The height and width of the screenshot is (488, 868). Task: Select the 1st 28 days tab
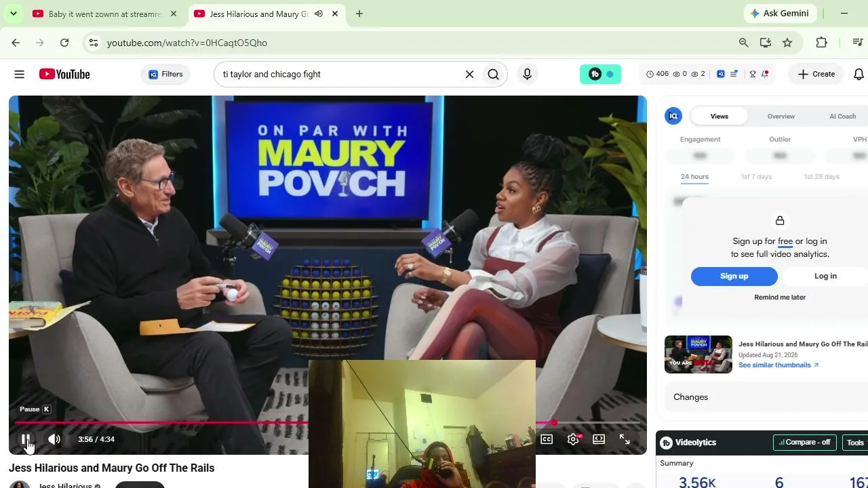pos(821,176)
